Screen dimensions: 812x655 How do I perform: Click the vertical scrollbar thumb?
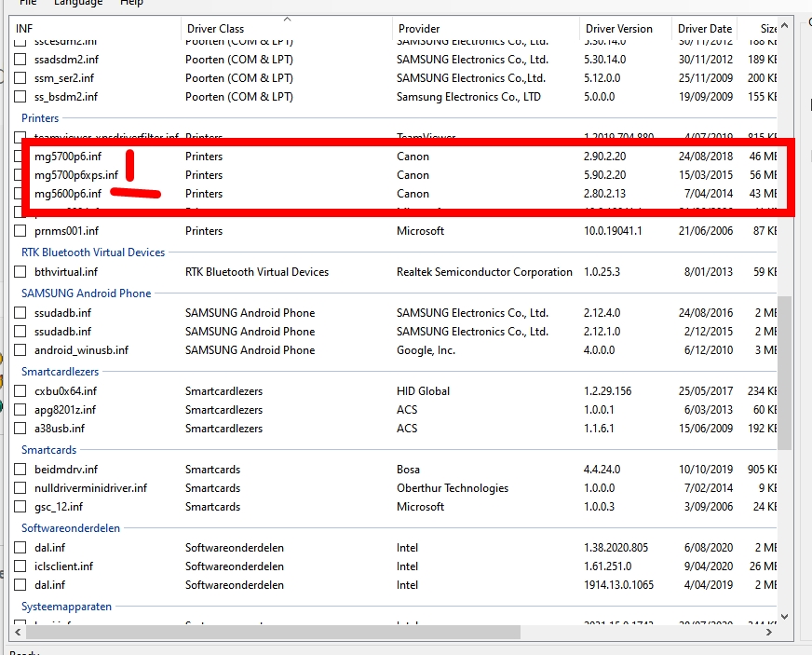coord(785,373)
